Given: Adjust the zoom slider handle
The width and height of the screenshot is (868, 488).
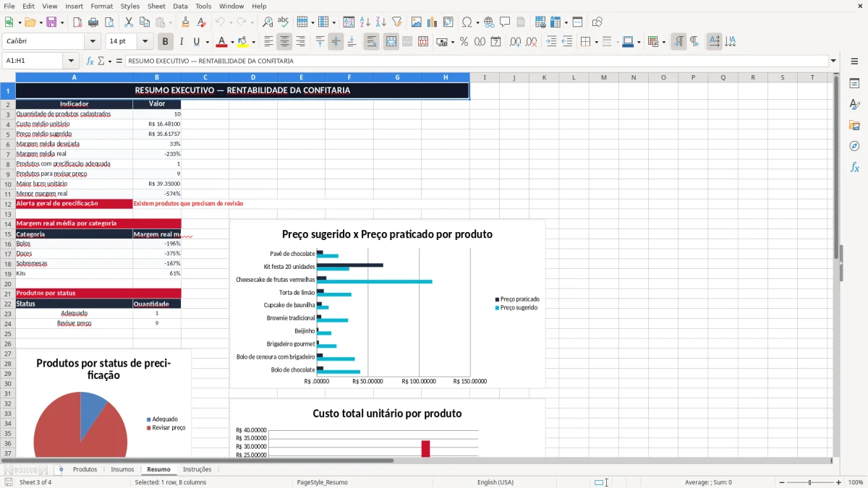Looking at the screenshot, I should pos(809,482).
